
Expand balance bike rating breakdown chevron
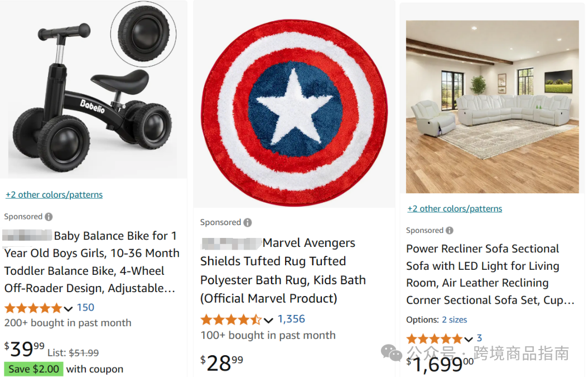(69, 308)
